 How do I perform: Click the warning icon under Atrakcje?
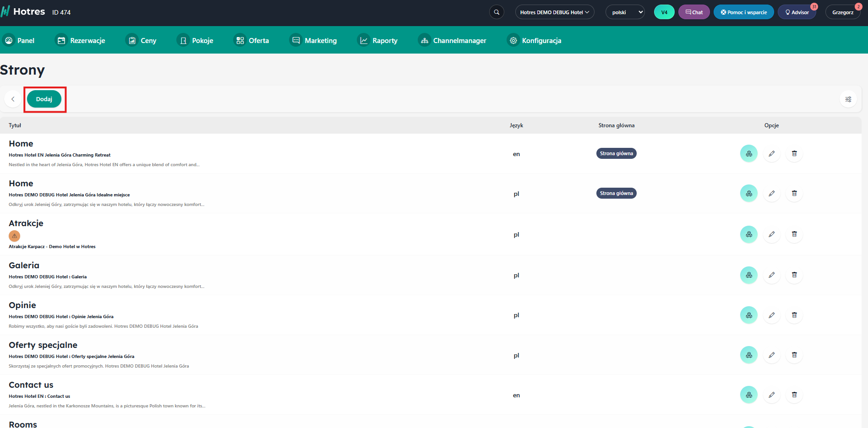(x=15, y=236)
